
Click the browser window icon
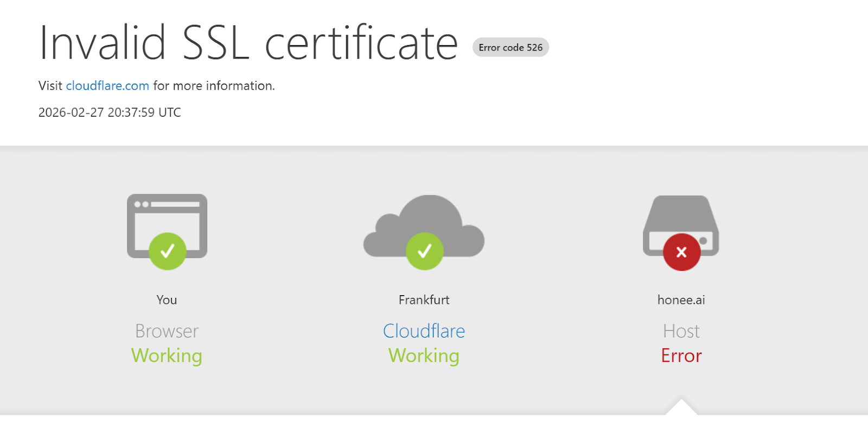click(x=167, y=217)
